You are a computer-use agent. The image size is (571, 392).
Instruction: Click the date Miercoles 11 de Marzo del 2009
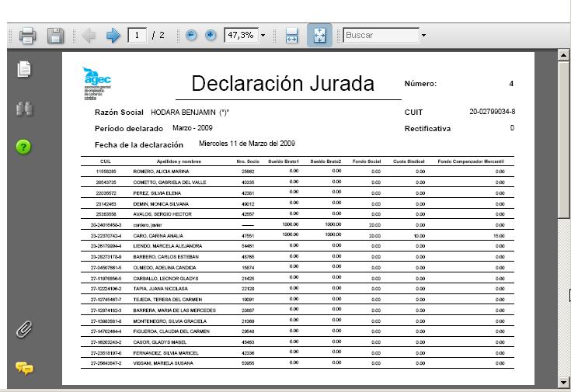coord(247,144)
